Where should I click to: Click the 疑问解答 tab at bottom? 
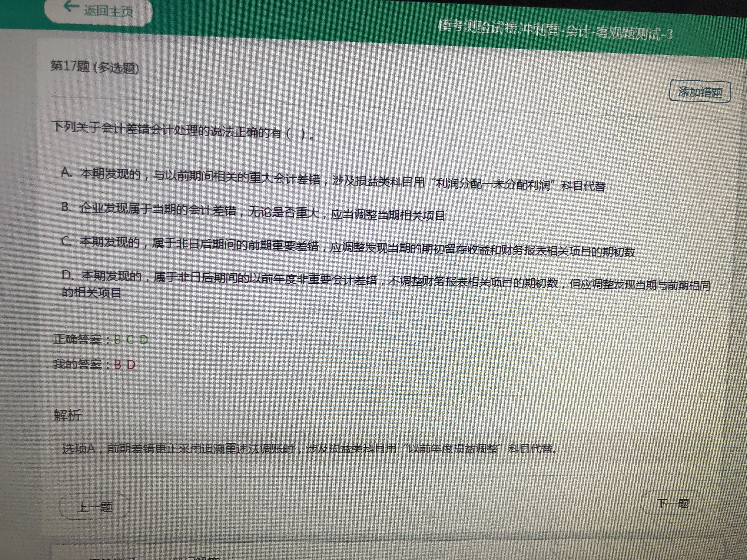pyautogui.click(x=196, y=558)
